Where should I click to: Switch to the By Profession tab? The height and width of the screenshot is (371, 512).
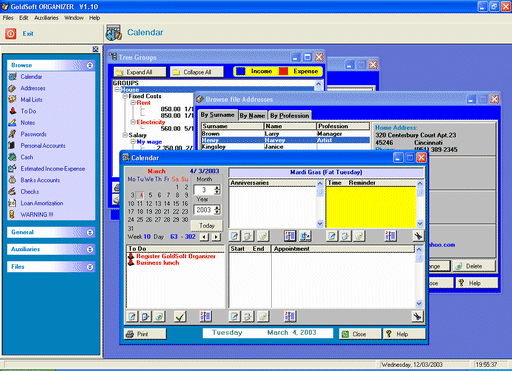pos(290,115)
